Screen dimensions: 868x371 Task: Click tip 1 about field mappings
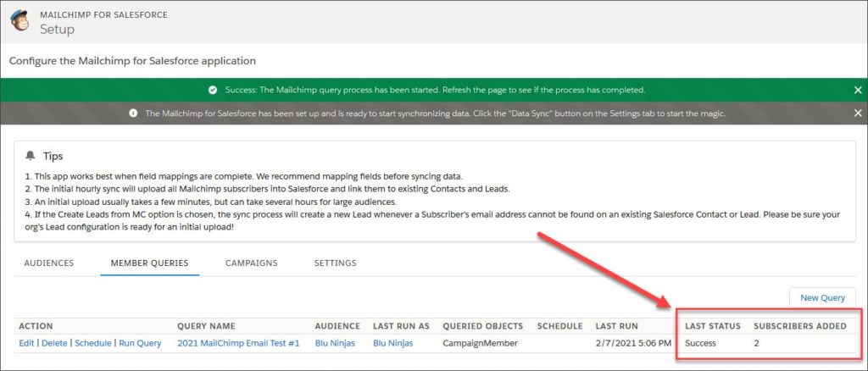point(243,176)
